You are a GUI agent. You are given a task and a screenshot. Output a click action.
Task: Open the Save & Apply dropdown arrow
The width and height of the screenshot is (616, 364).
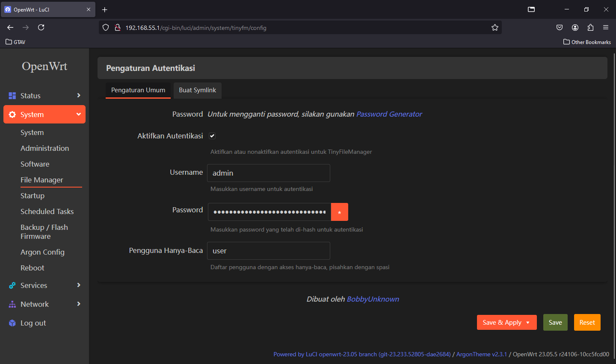click(528, 323)
